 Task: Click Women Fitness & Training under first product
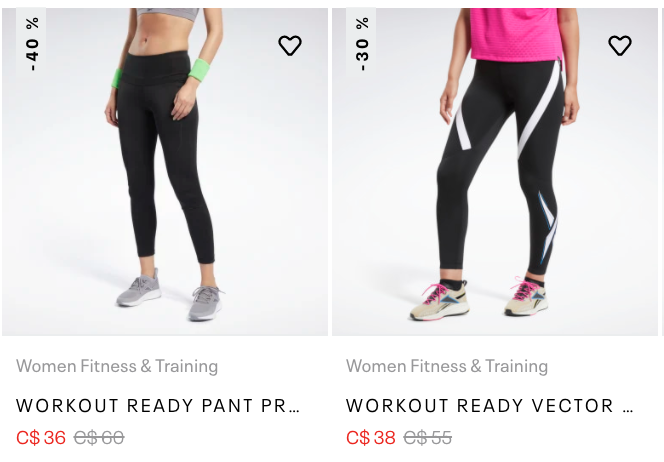tap(117, 366)
